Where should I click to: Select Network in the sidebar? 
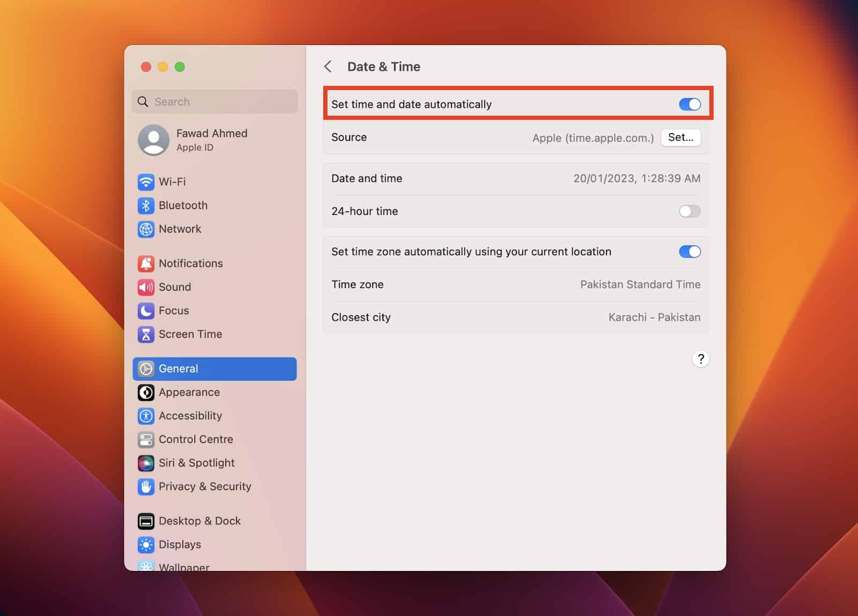click(214, 229)
